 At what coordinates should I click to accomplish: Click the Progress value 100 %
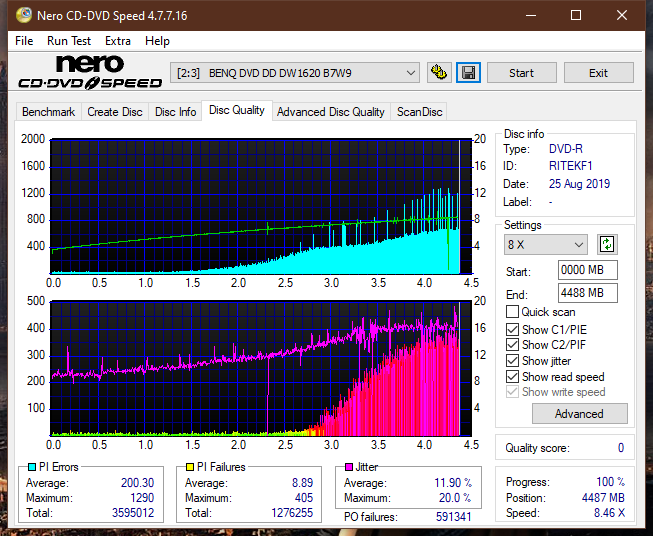click(610, 482)
